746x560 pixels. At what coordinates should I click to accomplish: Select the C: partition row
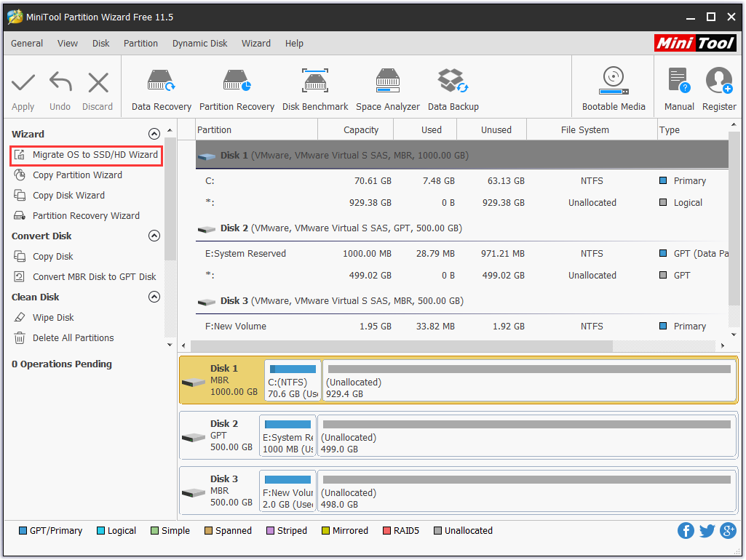(x=461, y=181)
